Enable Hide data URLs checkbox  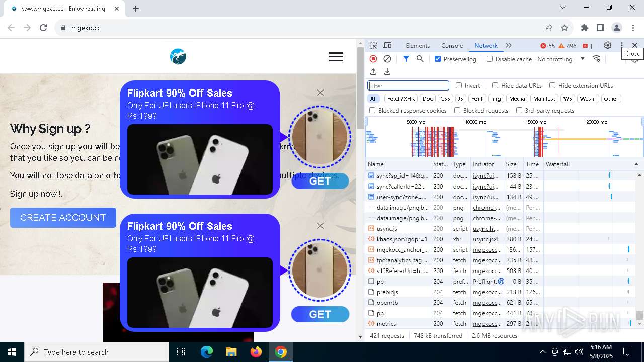[495, 85]
